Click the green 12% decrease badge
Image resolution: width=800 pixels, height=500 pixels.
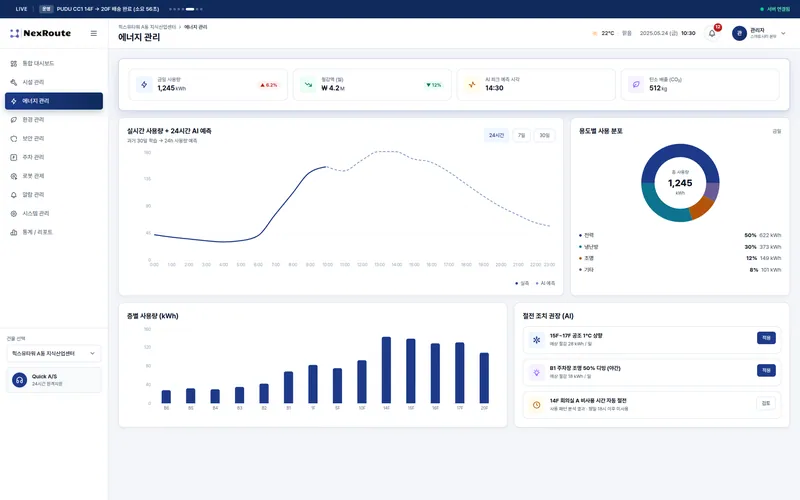pyautogui.click(x=433, y=85)
